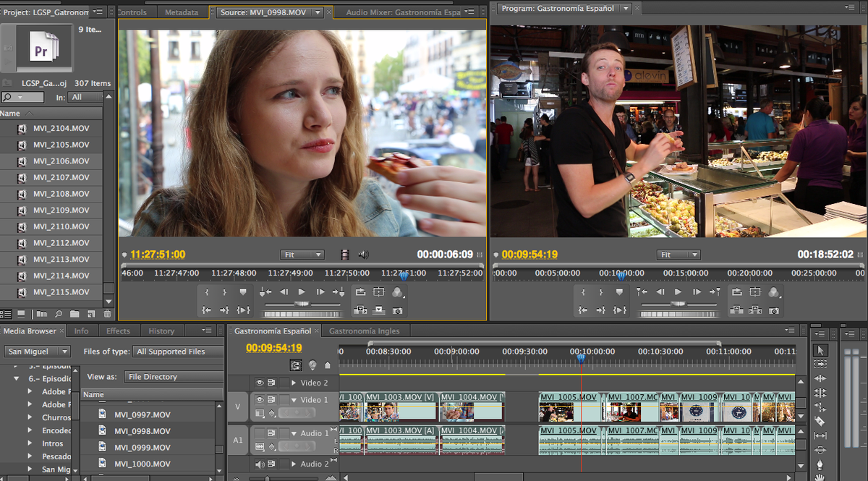868x481 pixels.
Task: Export a frame from Source monitor camera icon
Action: pyautogui.click(x=397, y=310)
